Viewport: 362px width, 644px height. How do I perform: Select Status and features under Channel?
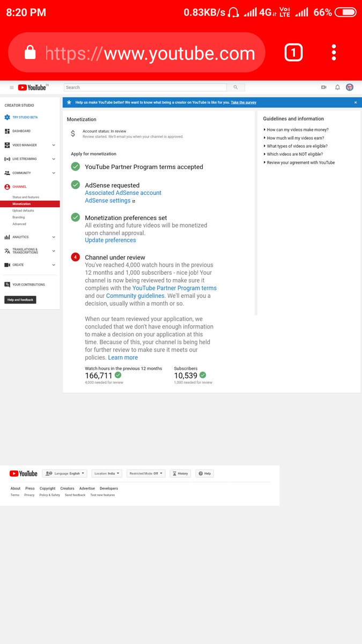click(26, 197)
